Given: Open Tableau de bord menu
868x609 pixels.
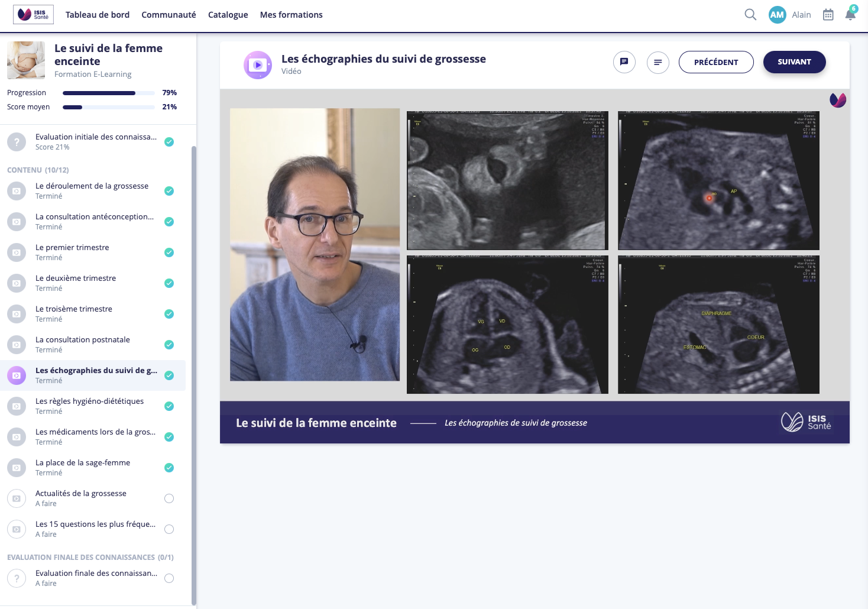Looking at the screenshot, I should (98, 15).
